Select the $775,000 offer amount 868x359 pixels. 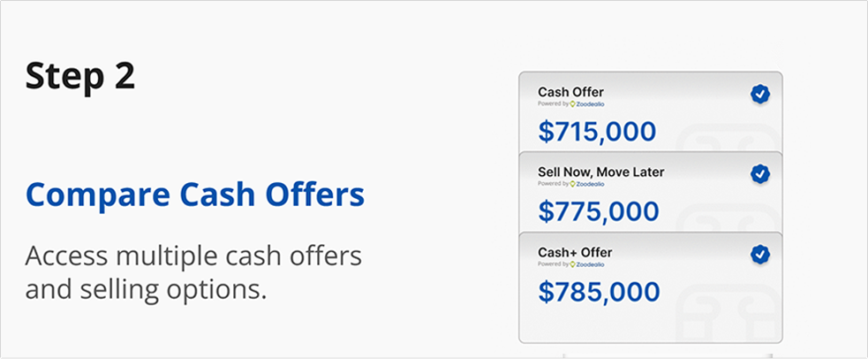click(x=599, y=211)
